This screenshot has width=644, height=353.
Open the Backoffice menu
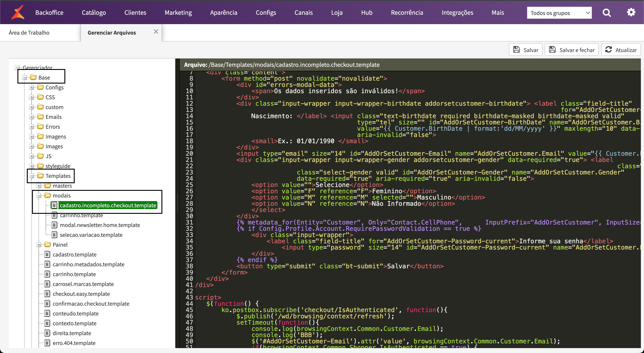(49, 13)
